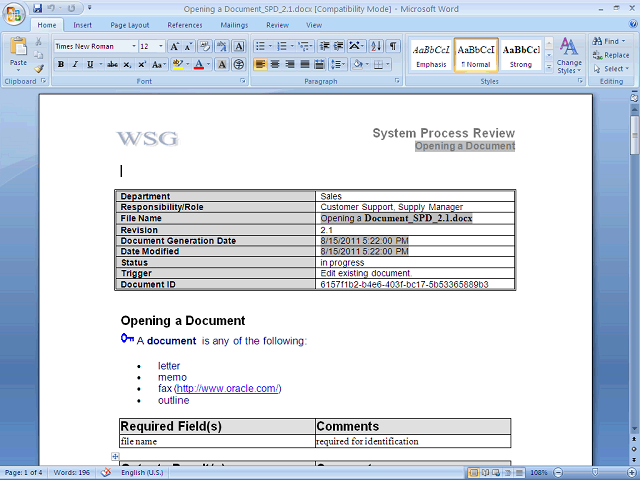
Task: Apply the Strong style
Action: 521,55
